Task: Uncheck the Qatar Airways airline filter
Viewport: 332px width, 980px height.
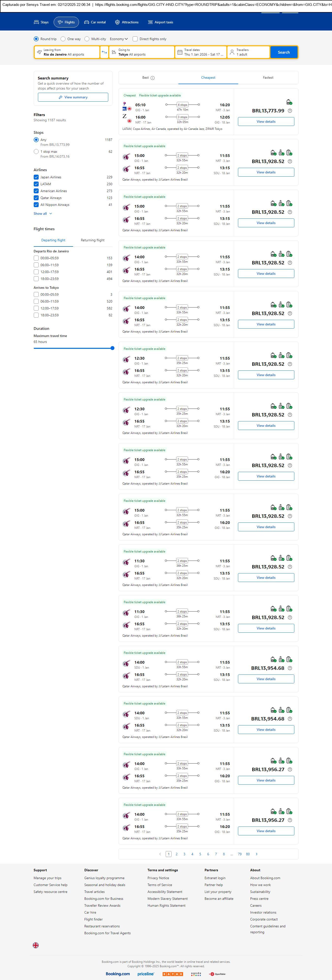Action: [36, 198]
